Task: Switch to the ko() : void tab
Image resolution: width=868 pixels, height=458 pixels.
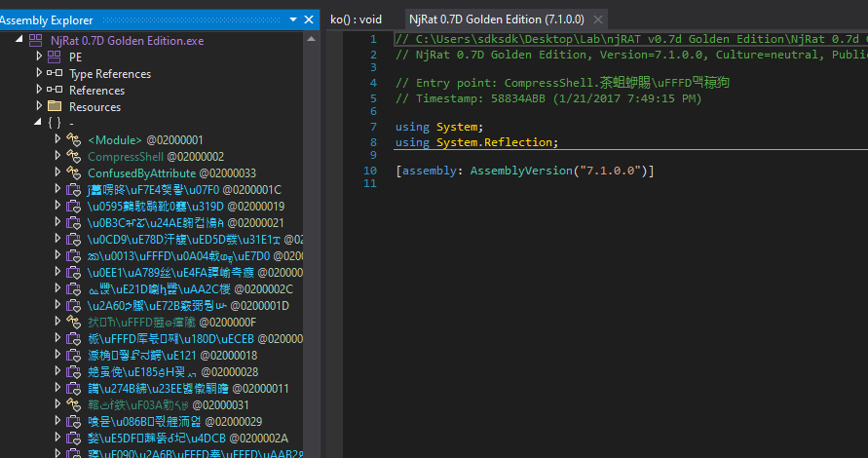Action: 356,19
